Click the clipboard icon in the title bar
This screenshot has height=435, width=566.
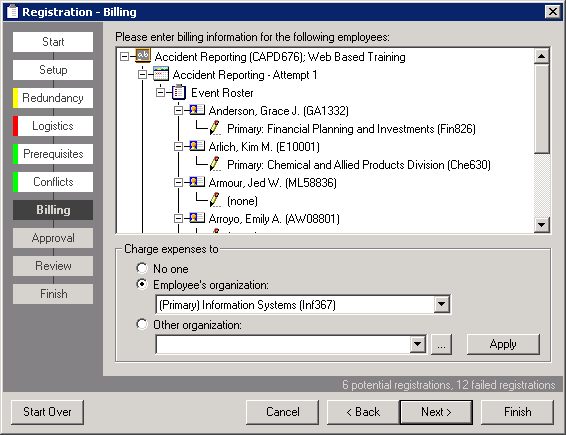12,12
